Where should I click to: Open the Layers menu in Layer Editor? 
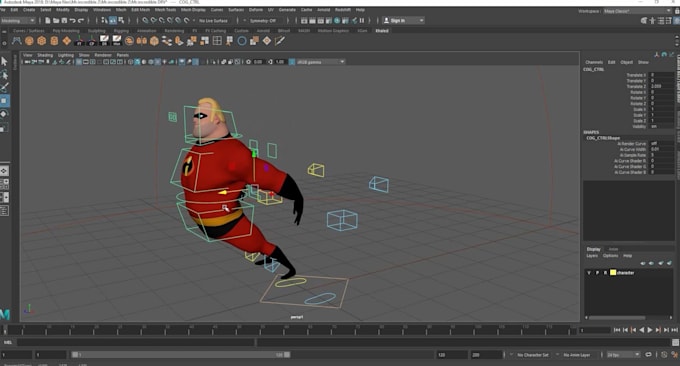[x=592, y=255]
